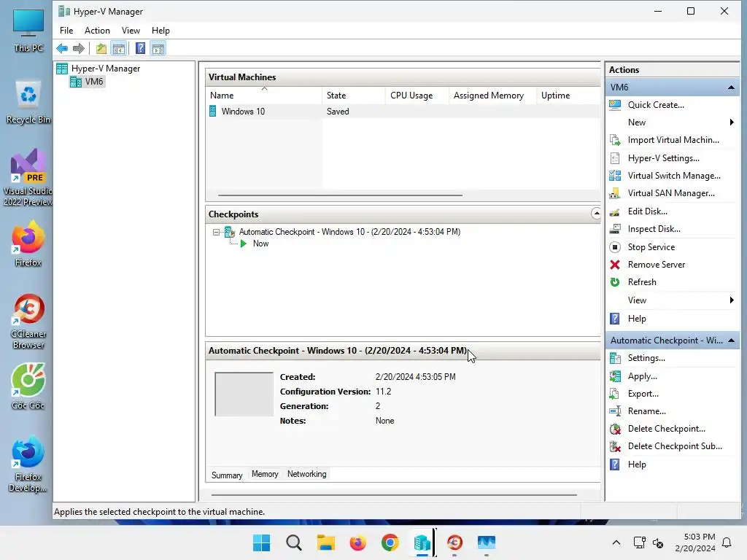Viewport: 747px width, 560px height.
Task: Click the Virtual Machines horizontal scrollbar
Action: [340, 195]
